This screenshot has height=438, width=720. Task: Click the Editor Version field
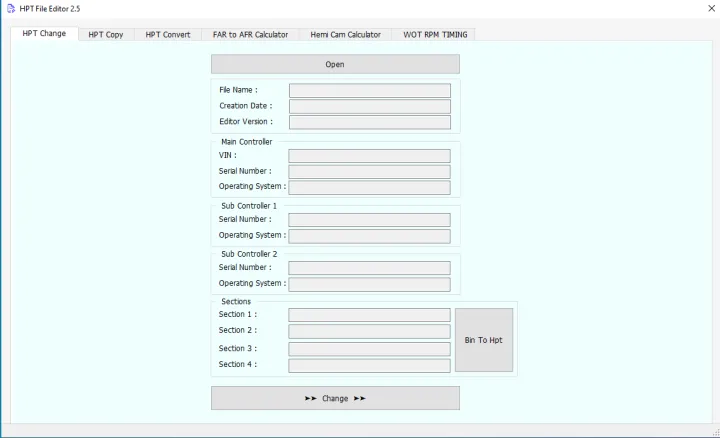click(370, 122)
